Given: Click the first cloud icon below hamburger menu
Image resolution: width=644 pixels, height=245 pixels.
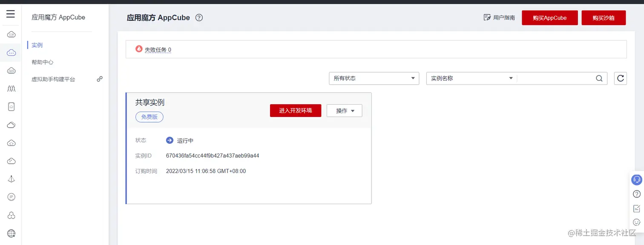Looking at the screenshot, I should click(x=11, y=34).
